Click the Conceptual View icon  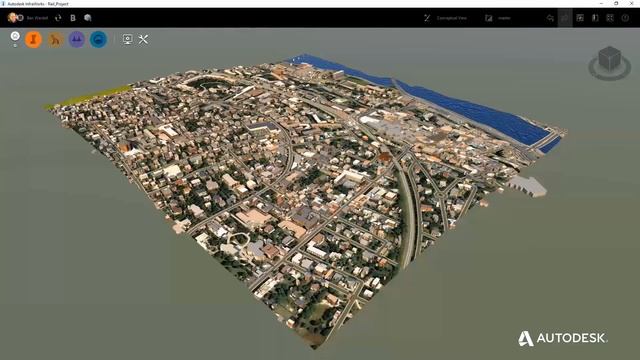pos(427,18)
